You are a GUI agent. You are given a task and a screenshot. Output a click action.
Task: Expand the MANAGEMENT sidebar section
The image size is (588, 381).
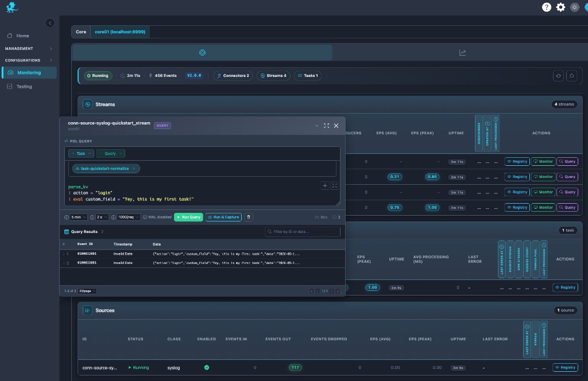[28, 49]
